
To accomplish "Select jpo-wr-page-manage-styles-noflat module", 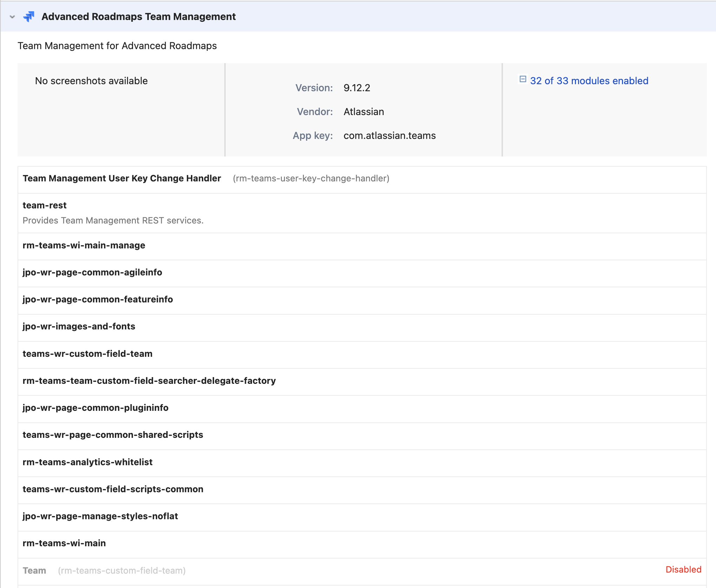I will [100, 516].
